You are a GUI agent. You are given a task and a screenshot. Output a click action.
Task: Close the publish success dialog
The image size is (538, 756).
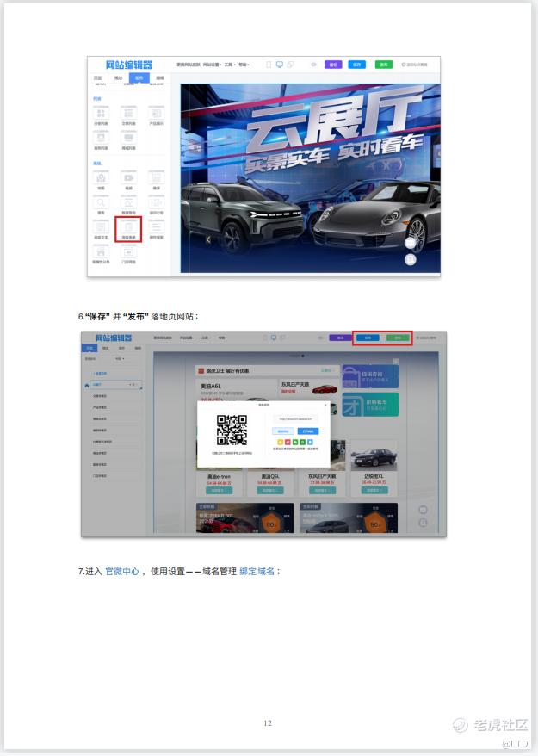325,404
